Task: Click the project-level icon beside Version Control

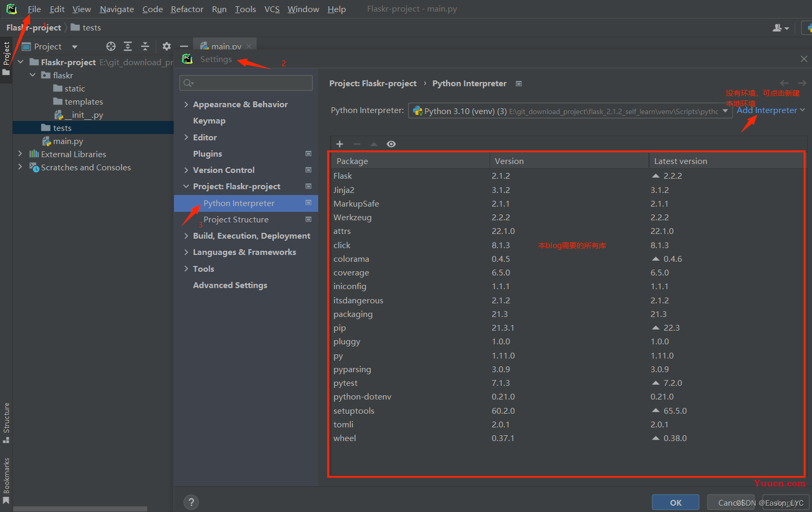Action: coord(309,170)
